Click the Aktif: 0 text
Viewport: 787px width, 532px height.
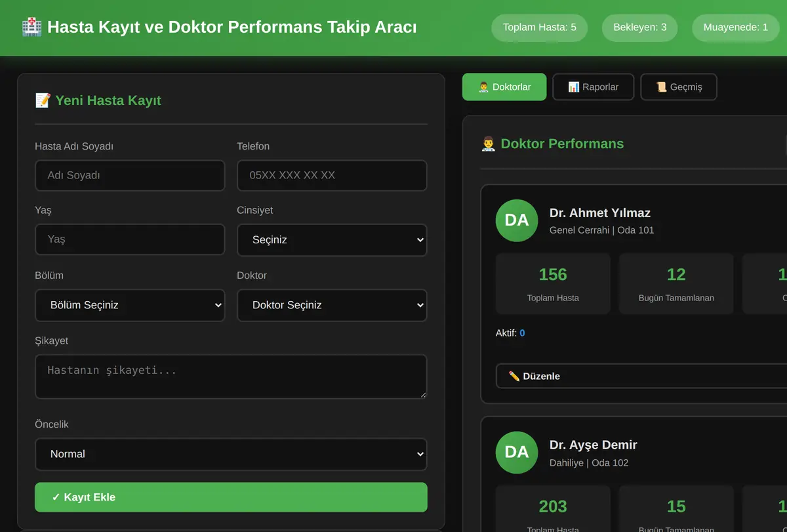510,333
